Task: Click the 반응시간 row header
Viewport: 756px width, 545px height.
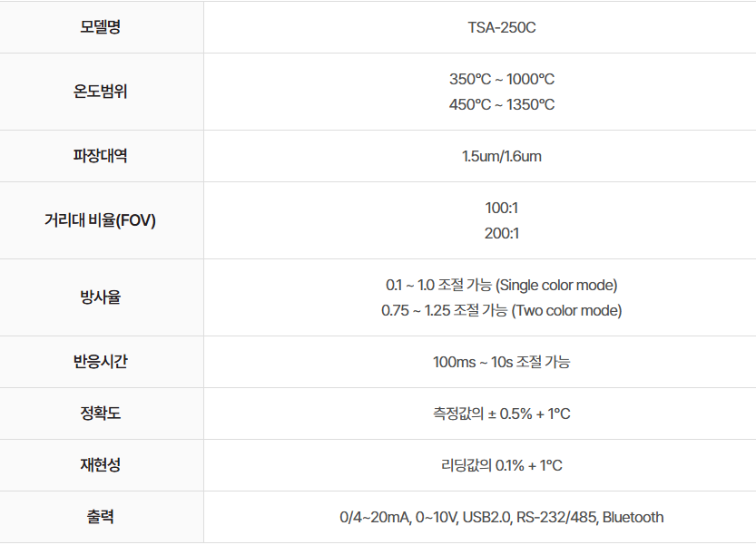Action: pos(101,362)
